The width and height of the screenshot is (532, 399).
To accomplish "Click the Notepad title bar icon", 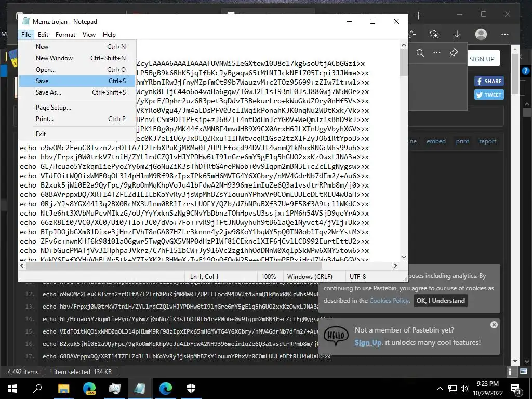I will [26, 21].
